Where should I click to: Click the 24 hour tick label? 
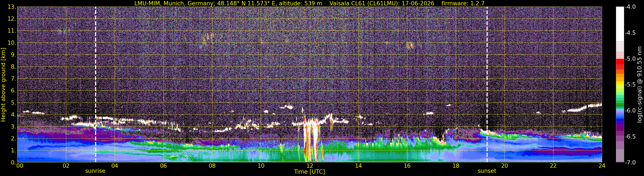tap(602, 166)
